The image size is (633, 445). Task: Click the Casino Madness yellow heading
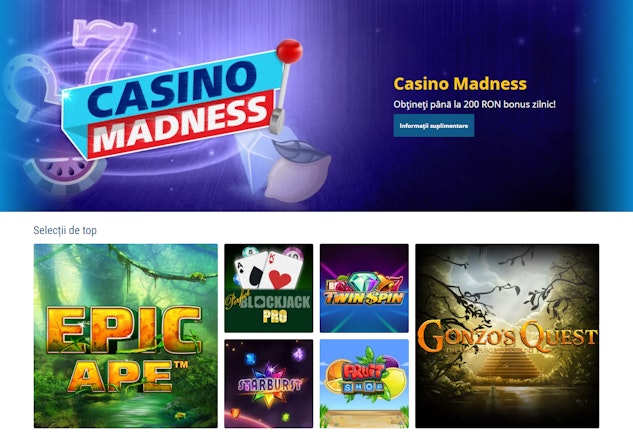[460, 84]
